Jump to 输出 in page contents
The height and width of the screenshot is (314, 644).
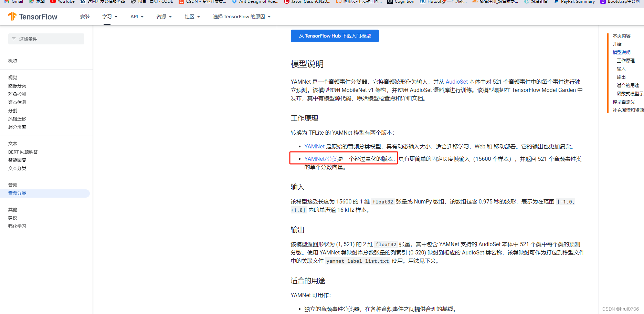(621, 77)
